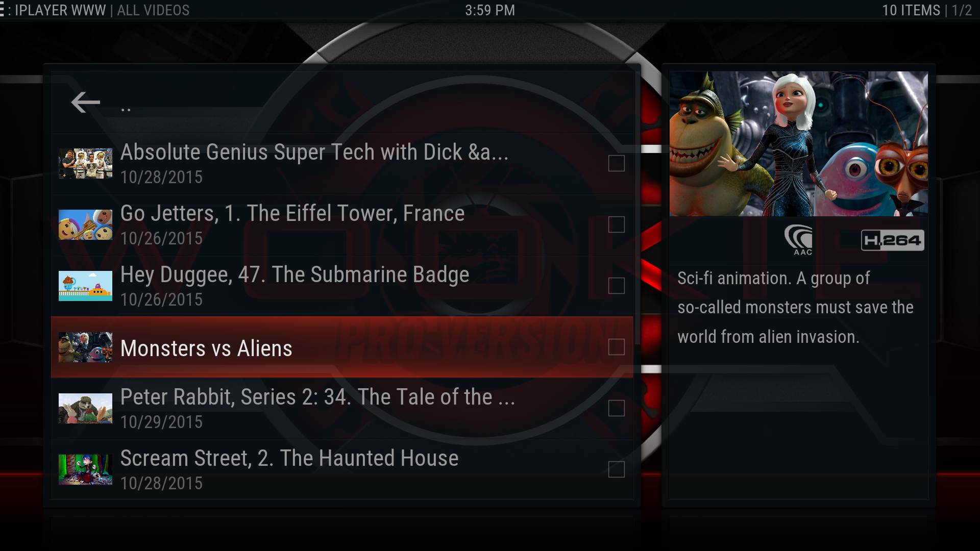Click the ALL VIDEOS breadcrumb label
The height and width of the screenshot is (551, 980).
click(x=153, y=10)
